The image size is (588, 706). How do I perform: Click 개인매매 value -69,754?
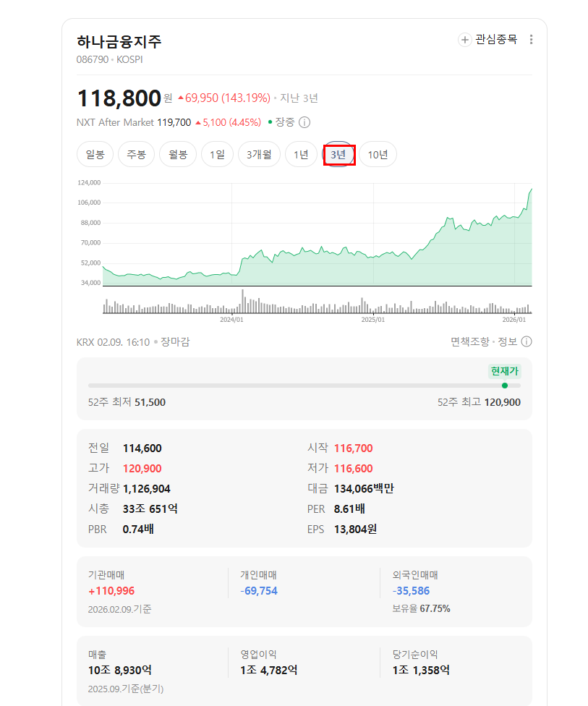(259, 591)
